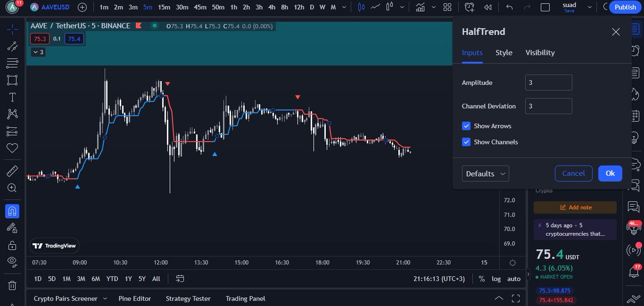Close the HalfTrend dialog
The width and height of the screenshot is (644, 306).
[x=616, y=32]
